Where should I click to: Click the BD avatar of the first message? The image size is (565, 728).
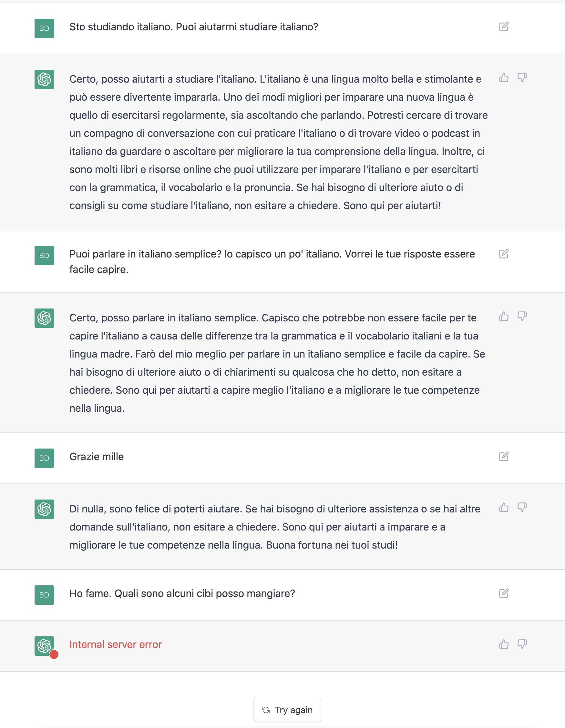pyautogui.click(x=44, y=28)
